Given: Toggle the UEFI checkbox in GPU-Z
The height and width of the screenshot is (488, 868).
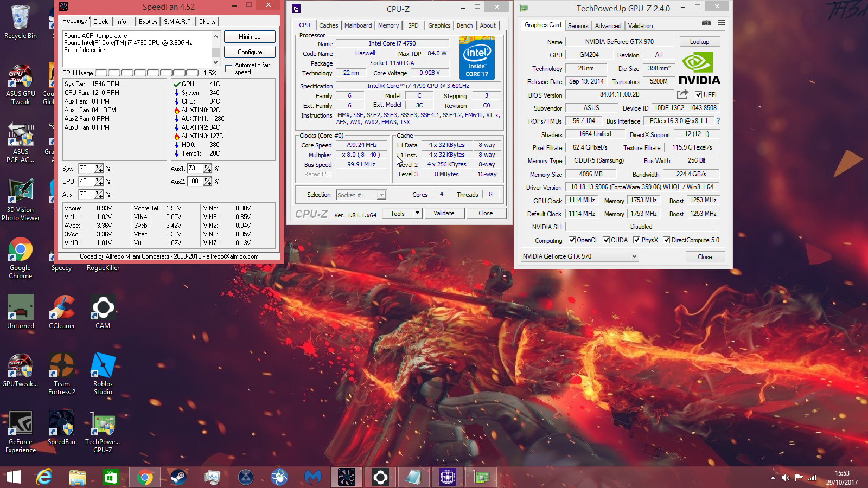Looking at the screenshot, I should (x=699, y=94).
